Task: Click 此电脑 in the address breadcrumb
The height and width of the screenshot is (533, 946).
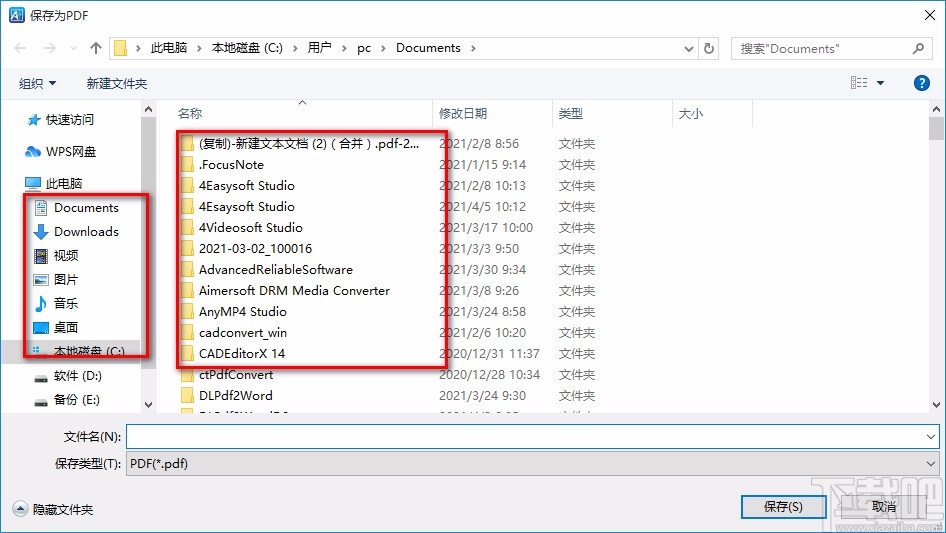Action: click(x=169, y=48)
